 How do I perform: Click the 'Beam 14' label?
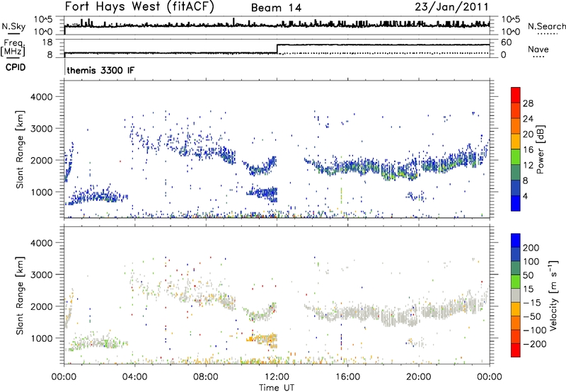pos(276,8)
